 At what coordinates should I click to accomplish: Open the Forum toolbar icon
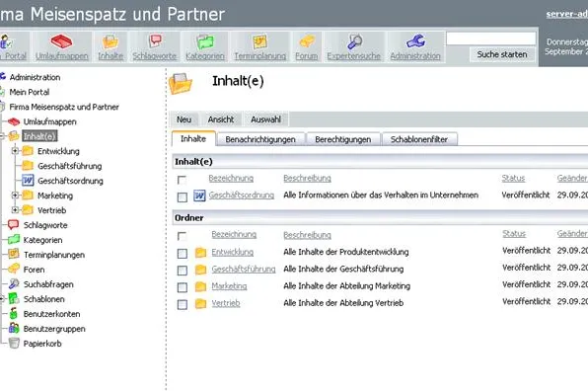coord(307,41)
